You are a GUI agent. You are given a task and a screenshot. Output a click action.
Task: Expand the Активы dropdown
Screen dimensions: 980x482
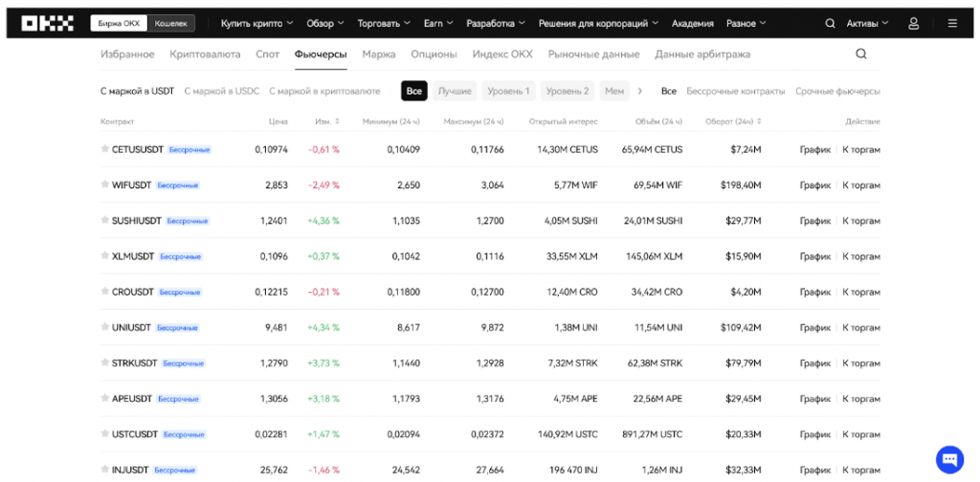867,23
